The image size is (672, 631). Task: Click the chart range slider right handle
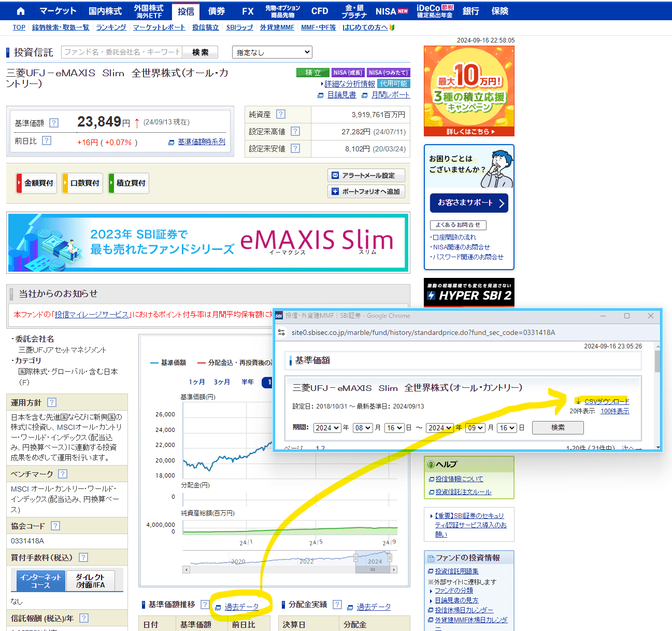coord(390,557)
